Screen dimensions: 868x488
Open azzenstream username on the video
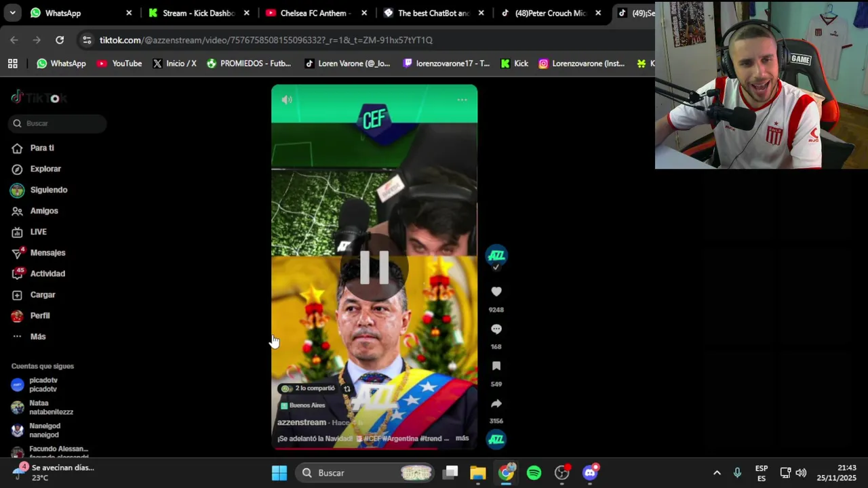302,422
